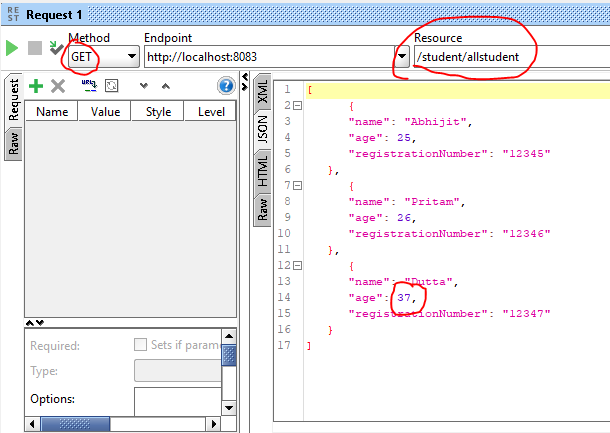Screen dimensions: 610x433
Task: Open the blue help question mark icon
Action: (226, 86)
